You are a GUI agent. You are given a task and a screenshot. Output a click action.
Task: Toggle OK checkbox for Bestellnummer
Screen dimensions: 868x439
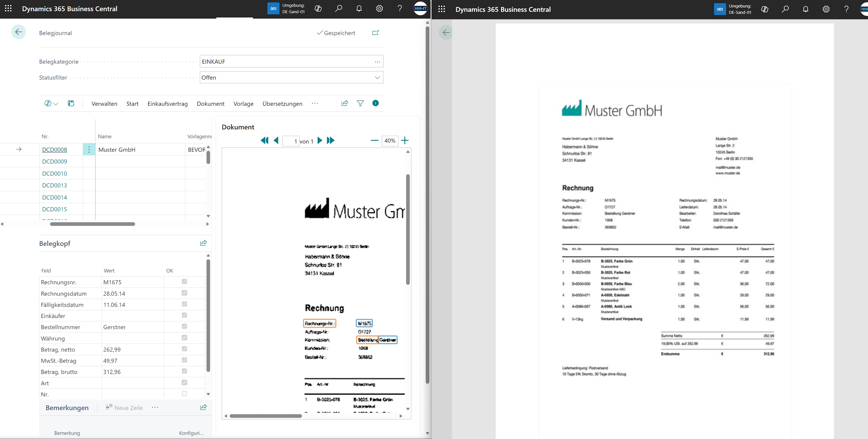coord(184,326)
